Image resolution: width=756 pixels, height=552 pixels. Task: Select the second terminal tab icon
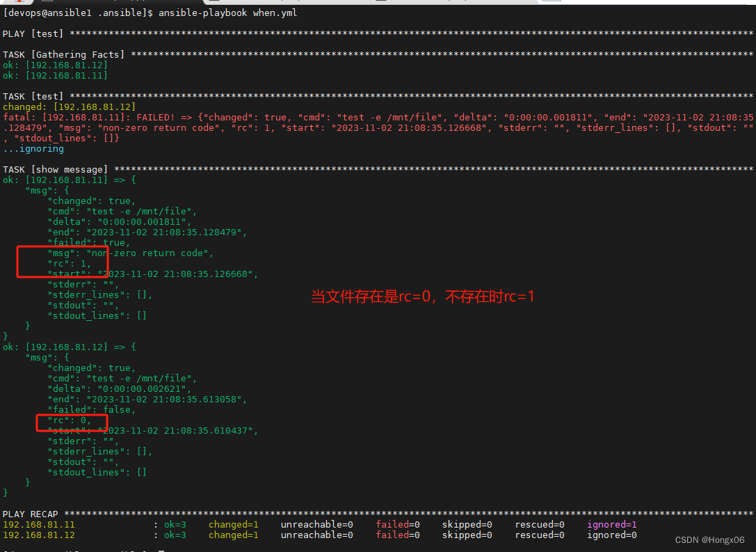click(x=47, y=3)
